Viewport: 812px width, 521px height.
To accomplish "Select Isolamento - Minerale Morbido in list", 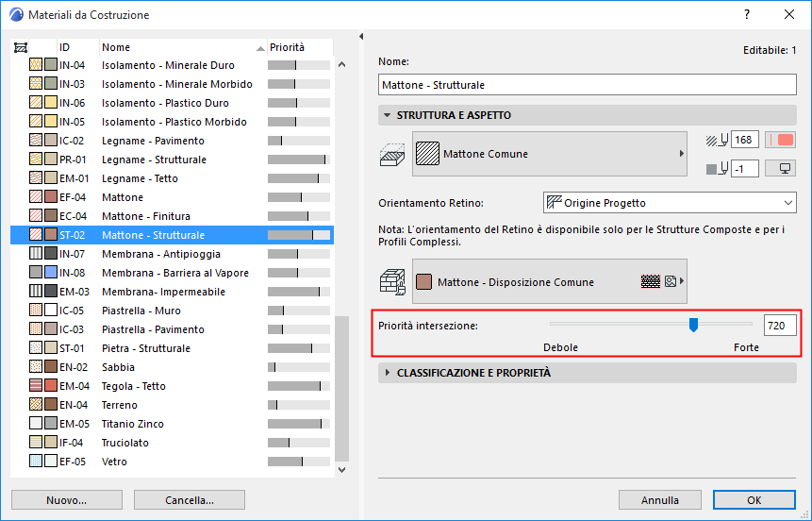I will point(172,84).
